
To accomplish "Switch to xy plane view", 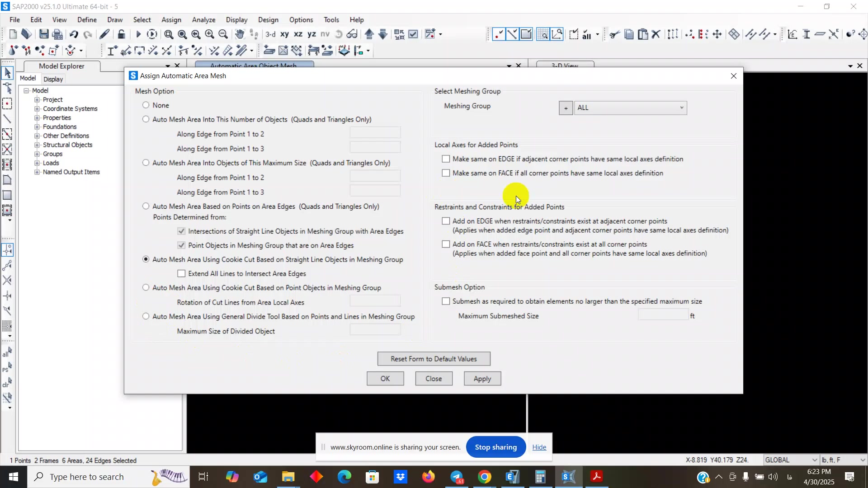I will (284, 34).
